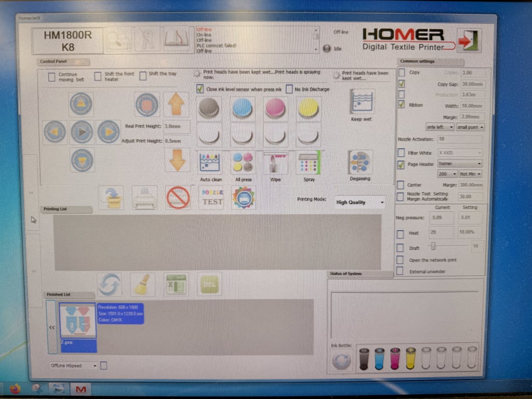Expand the Offline HSpeed dropdown
532x399 pixels.
tap(73, 366)
